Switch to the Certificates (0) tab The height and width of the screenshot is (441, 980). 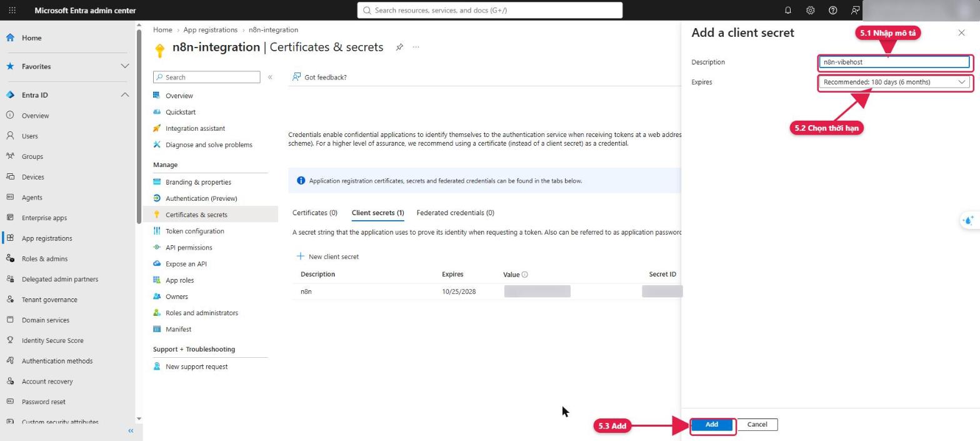pyautogui.click(x=315, y=213)
